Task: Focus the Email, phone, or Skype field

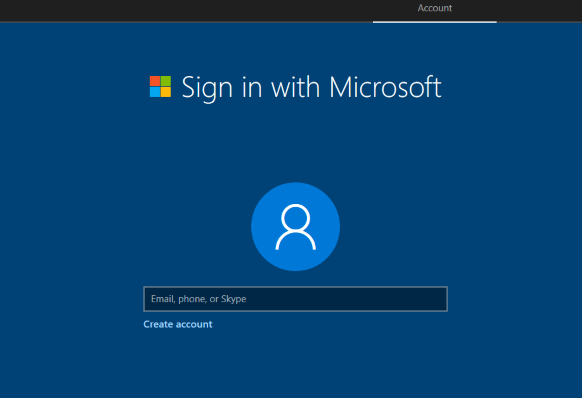Action: [295, 299]
